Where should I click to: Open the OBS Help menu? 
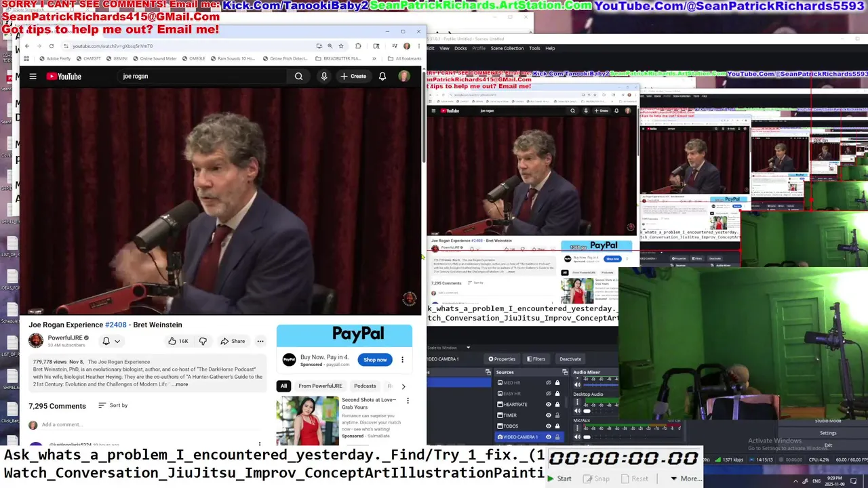click(x=550, y=48)
